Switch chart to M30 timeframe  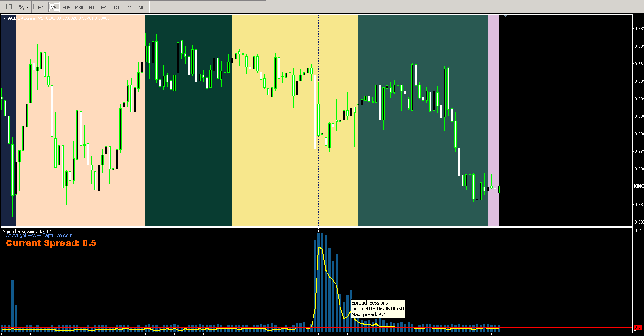pyautogui.click(x=79, y=7)
